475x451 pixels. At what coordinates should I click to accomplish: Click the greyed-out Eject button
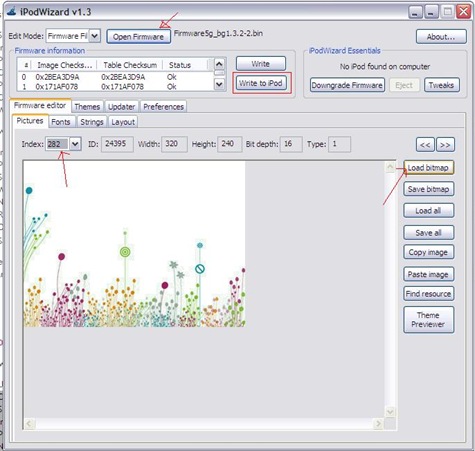point(404,85)
